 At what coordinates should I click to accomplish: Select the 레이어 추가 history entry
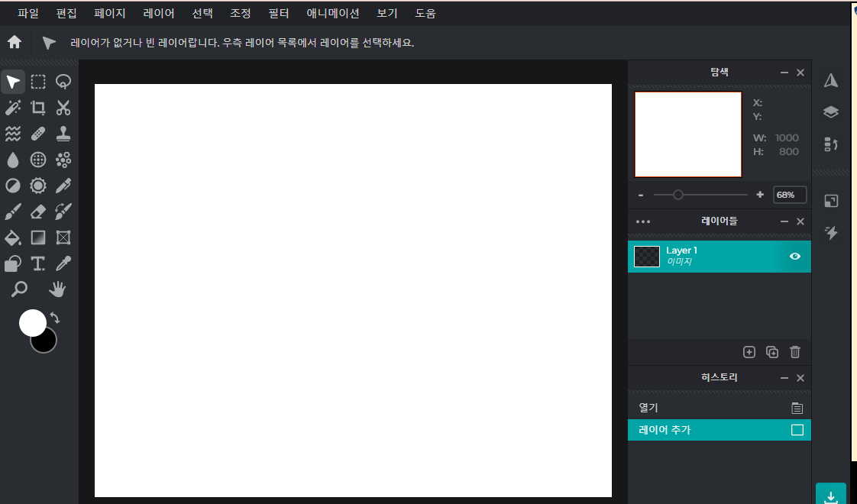point(720,430)
